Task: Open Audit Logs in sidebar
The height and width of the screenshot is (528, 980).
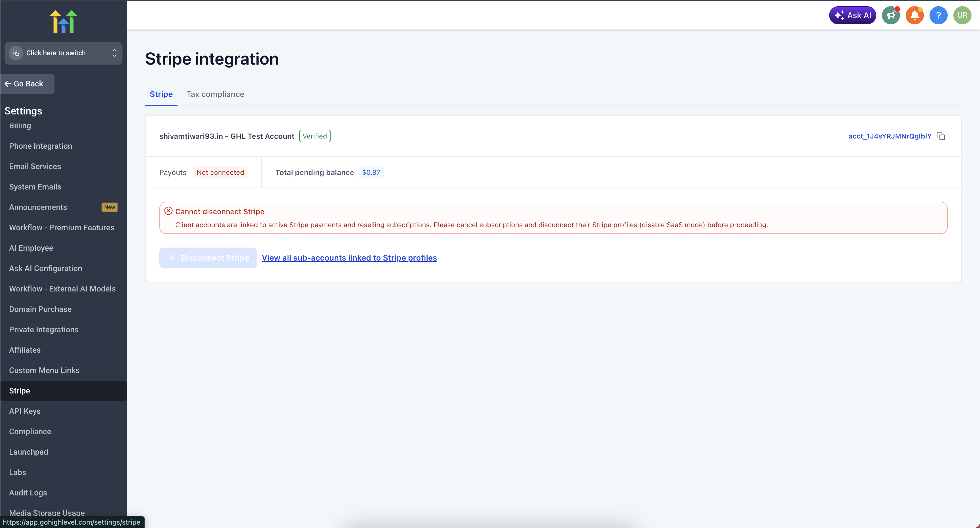Action: point(28,493)
